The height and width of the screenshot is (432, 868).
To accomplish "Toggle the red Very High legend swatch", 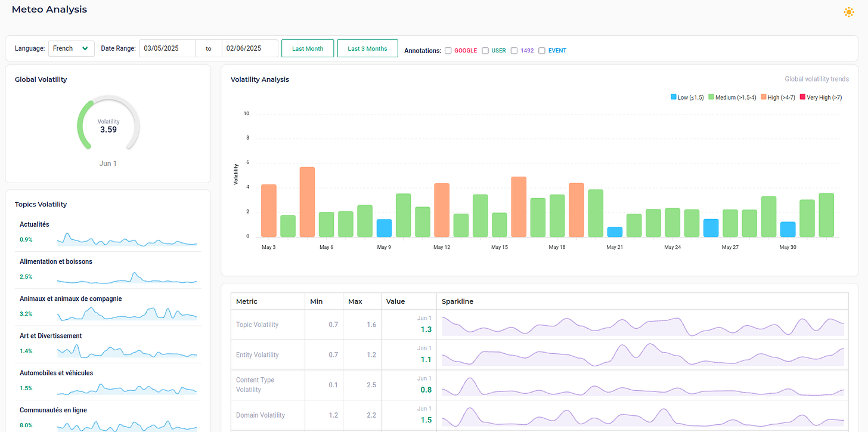I will [x=802, y=97].
